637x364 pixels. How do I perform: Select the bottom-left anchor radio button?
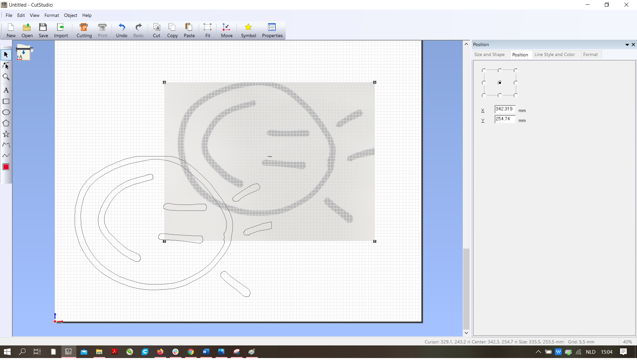[484, 95]
